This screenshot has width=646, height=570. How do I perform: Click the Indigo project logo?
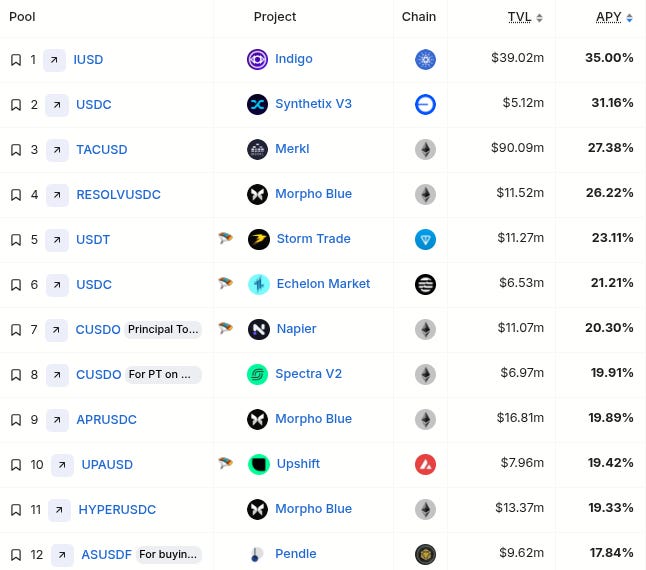(x=257, y=59)
